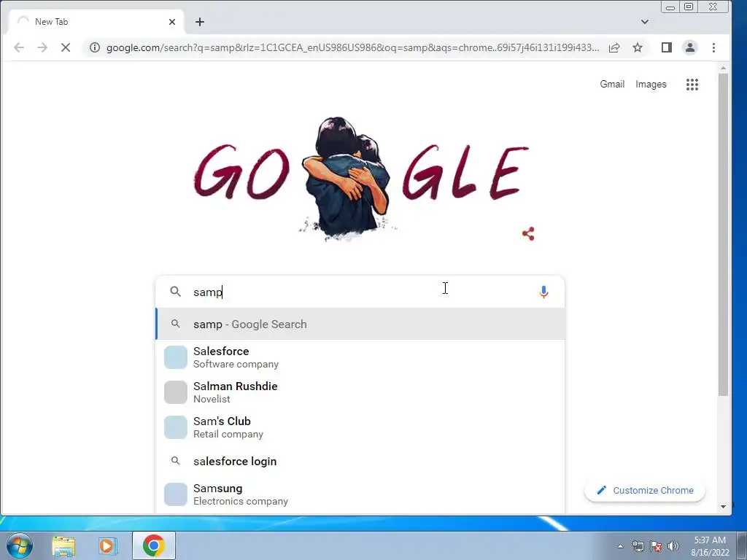Open the Google apps grid
This screenshot has width=747, height=560.
(x=692, y=85)
